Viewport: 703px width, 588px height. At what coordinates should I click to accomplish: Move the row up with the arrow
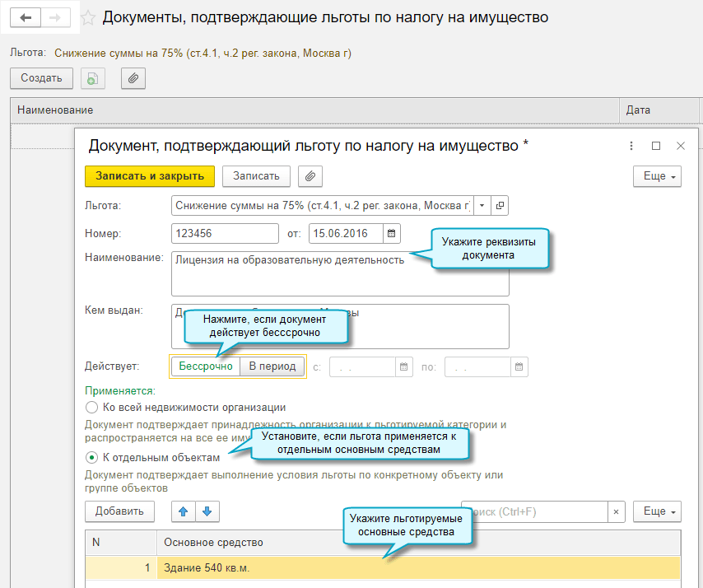[184, 511]
